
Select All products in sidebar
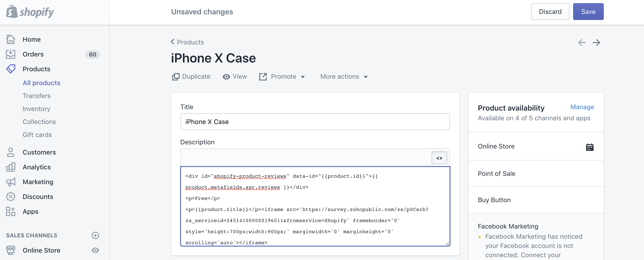point(41,82)
